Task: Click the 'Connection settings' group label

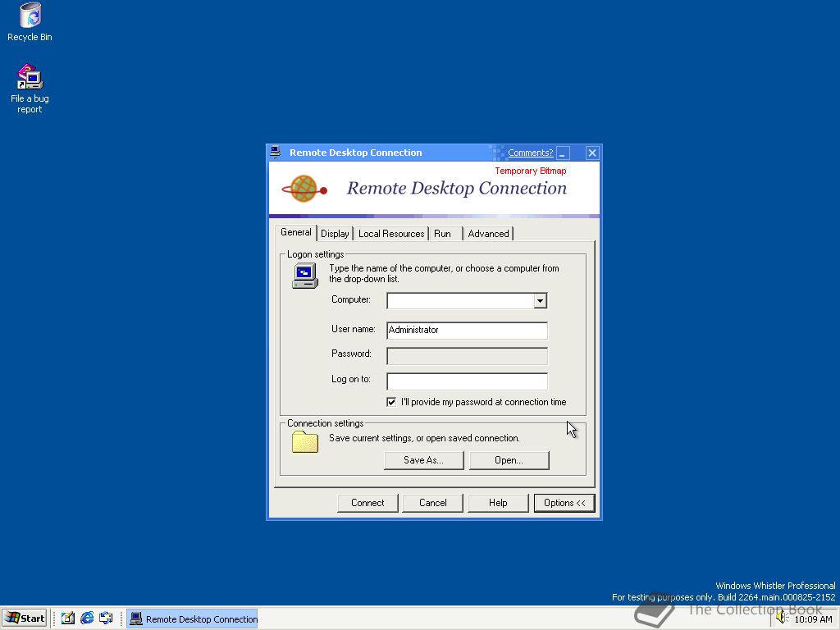Action: (325, 423)
